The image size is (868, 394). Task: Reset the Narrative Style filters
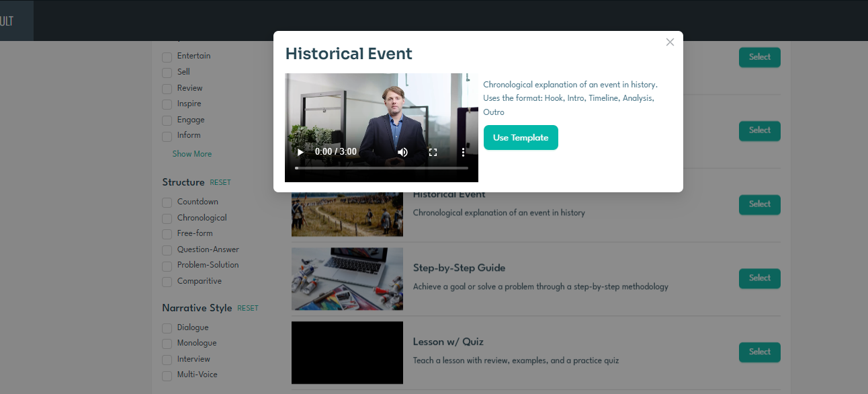pyautogui.click(x=248, y=308)
